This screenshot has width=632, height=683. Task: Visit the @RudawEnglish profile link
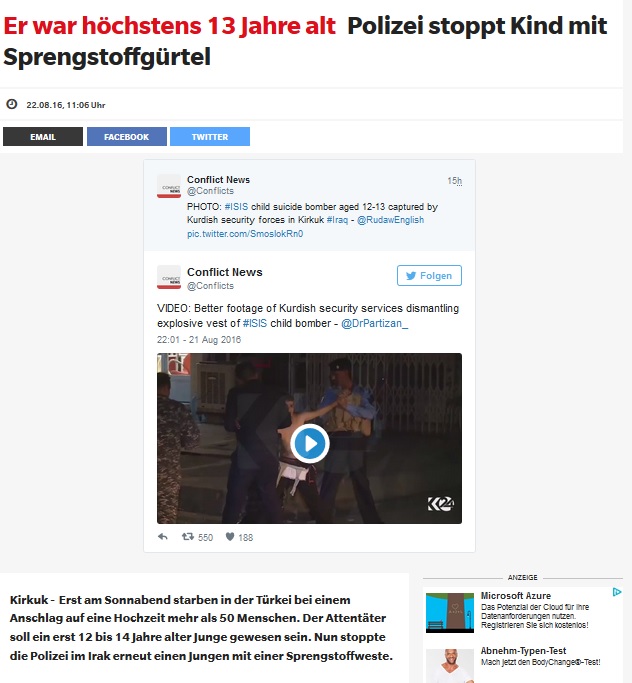pyautogui.click(x=390, y=220)
